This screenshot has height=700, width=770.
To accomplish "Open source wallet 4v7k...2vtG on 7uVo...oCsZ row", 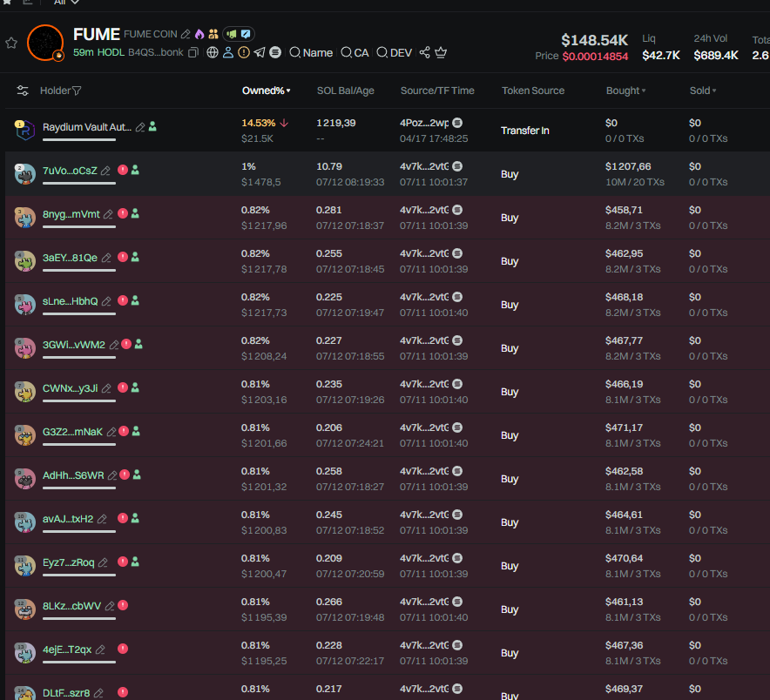I will pyautogui.click(x=424, y=166).
